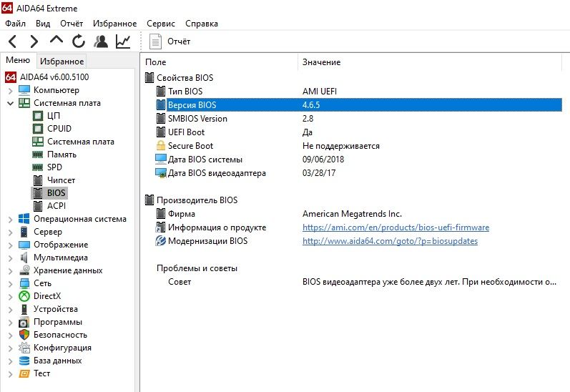
Task: Go forward with the right arrow toolbar icon
Action: (x=34, y=41)
